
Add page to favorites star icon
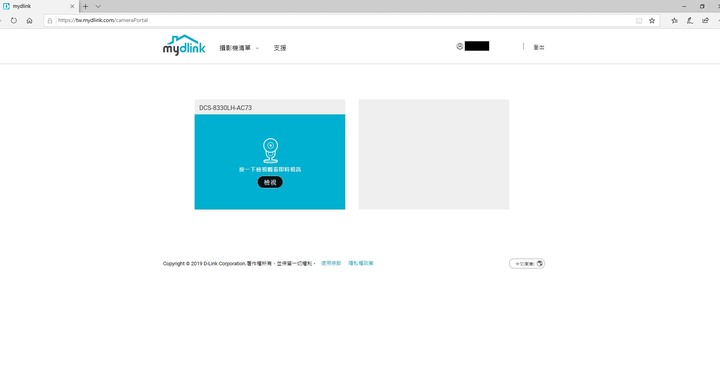(x=652, y=21)
